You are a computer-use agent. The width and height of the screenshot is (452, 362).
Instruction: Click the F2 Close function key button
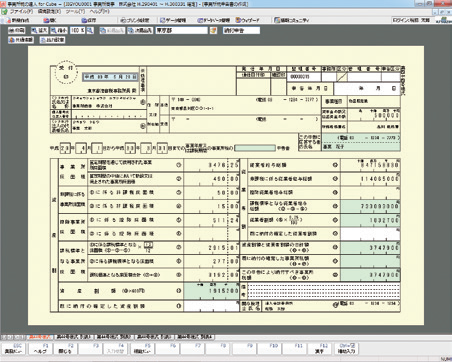click(x=65, y=349)
